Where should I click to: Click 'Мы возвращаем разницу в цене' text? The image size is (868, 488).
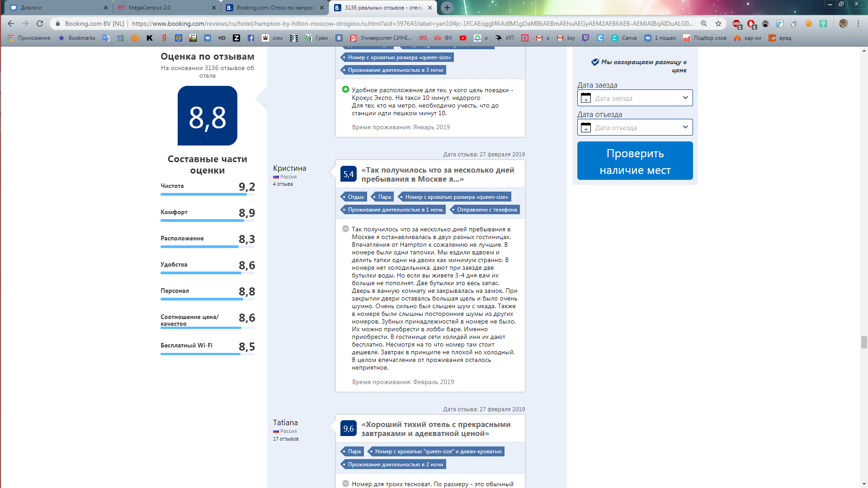coord(644,66)
